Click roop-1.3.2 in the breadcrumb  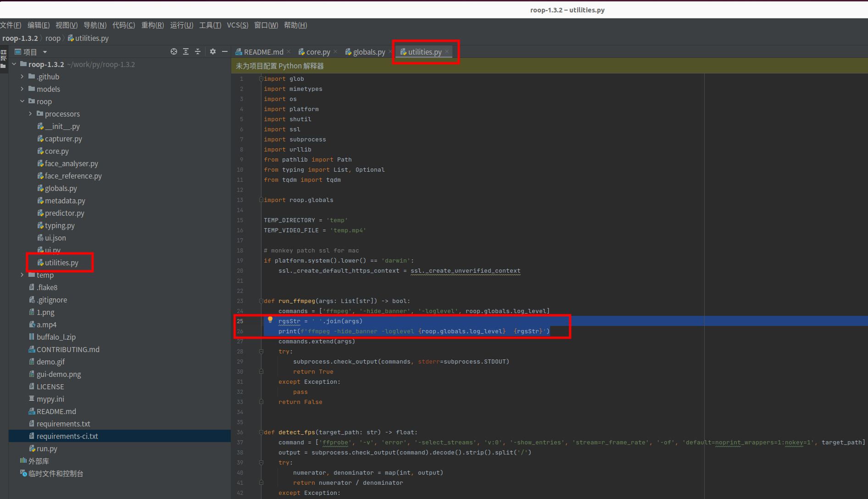pyautogui.click(x=20, y=38)
